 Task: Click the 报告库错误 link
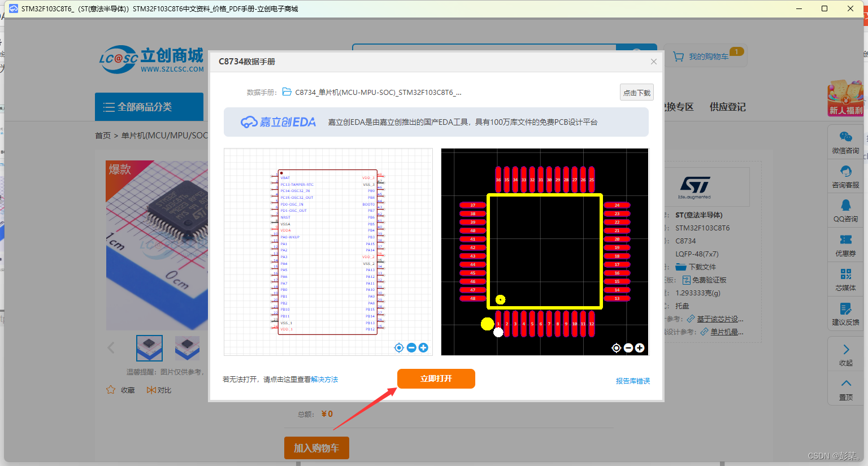(x=633, y=381)
